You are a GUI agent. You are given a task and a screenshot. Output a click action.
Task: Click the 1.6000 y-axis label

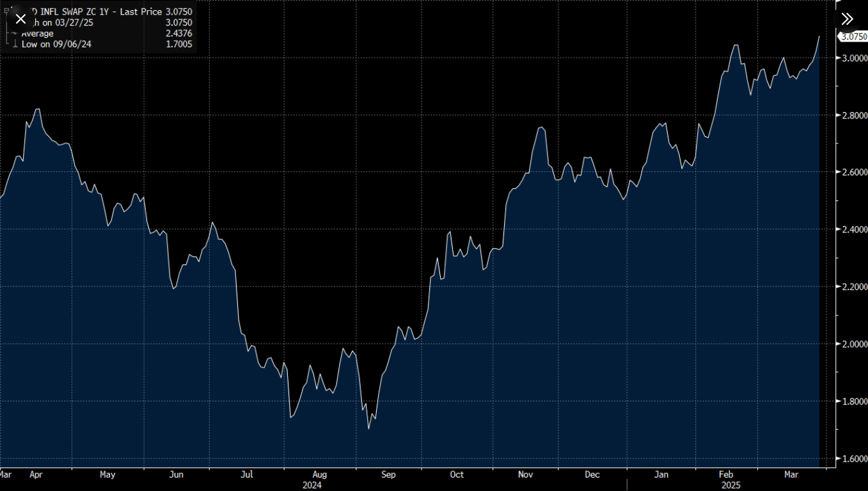coord(854,458)
